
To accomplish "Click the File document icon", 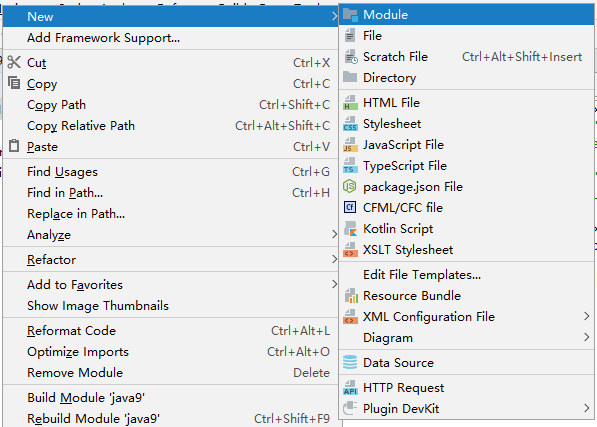I will pyautogui.click(x=350, y=36).
